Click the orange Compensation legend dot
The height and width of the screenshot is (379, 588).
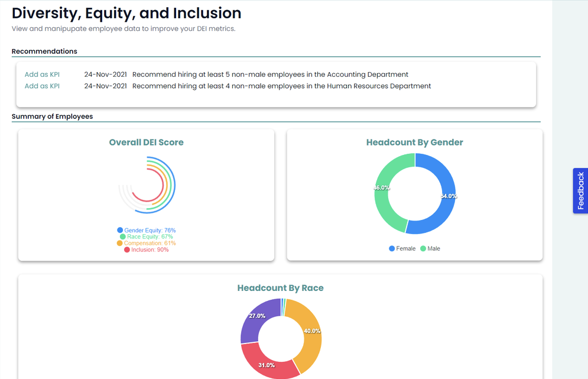tap(120, 244)
